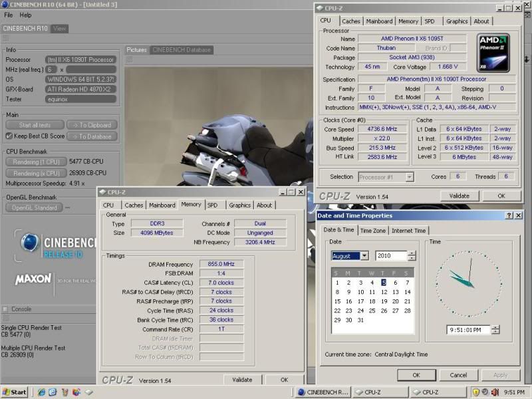Open the Windows Start menu
This screenshot has width=532, height=399.
[14, 392]
